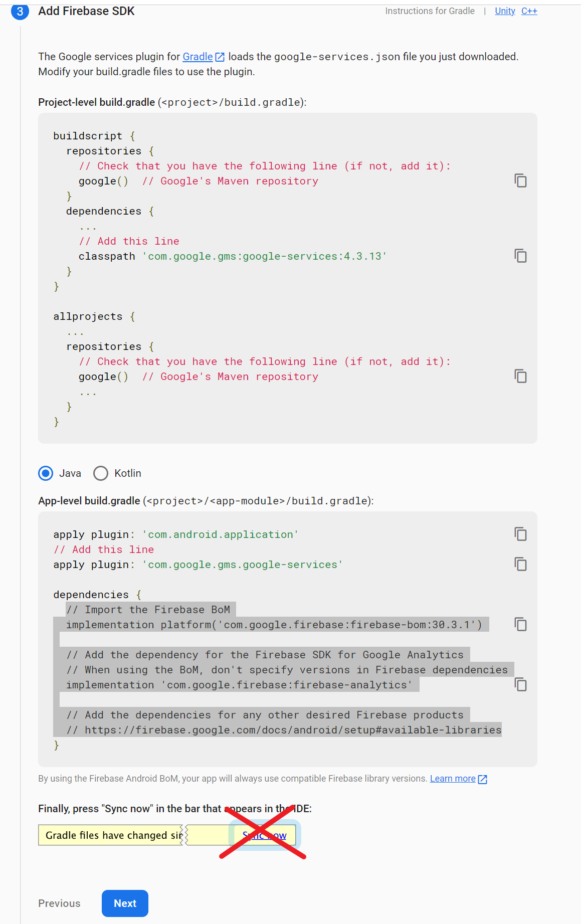Screen dimensions: 581x924
Task: Click the buildscript code line
Action: point(94,136)
